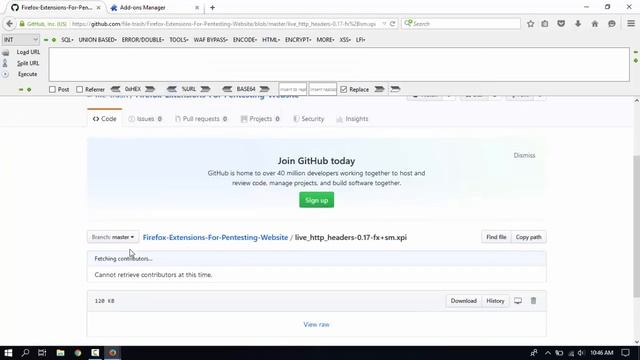The image size is (640, 360).
Task: Expand the ENCRYPT menu
Action: coord(298,40)
